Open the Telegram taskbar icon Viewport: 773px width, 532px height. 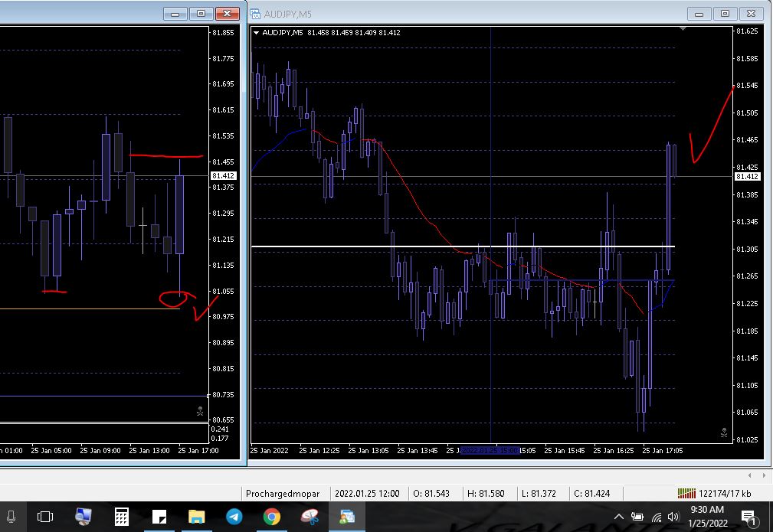(x=234, y=516)
